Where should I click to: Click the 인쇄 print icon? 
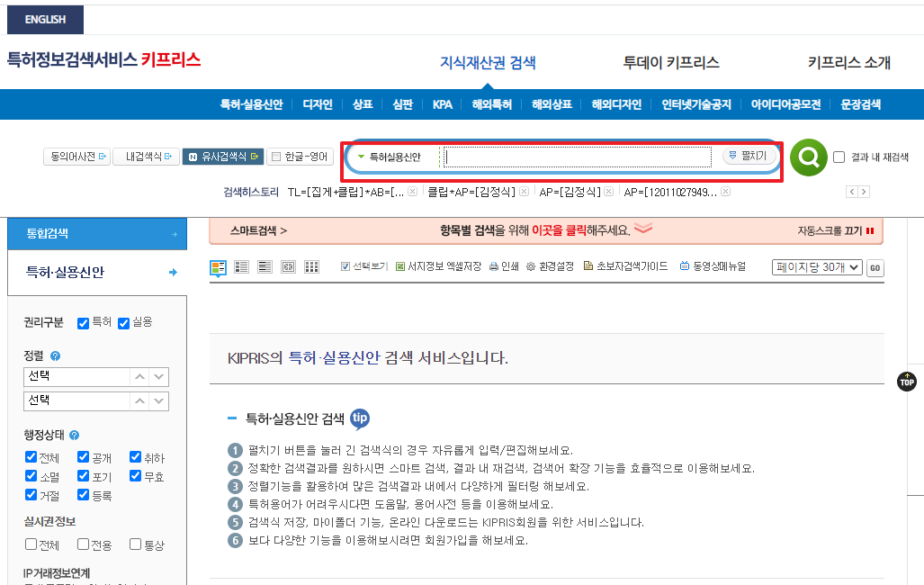pos(494,266)
